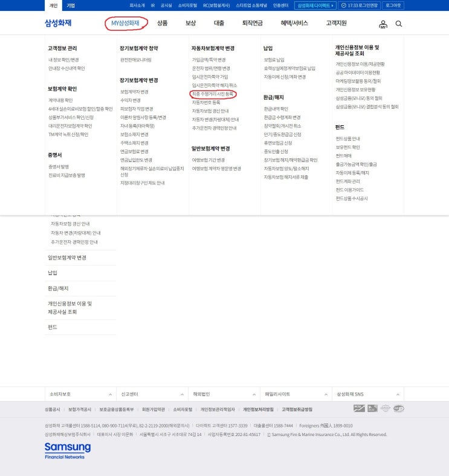
Task: Open the MY account person icon
Action: (383, 24)
